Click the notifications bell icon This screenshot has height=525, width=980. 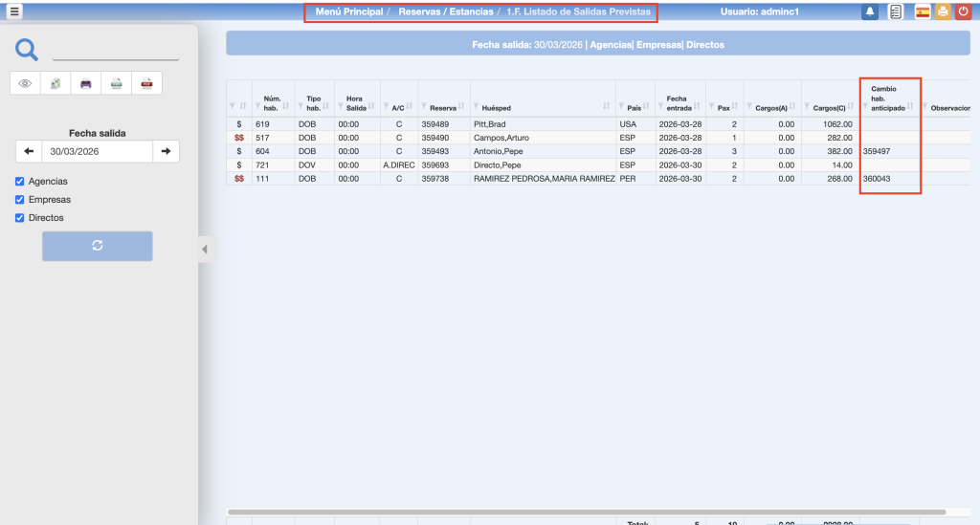click(870, 12)
